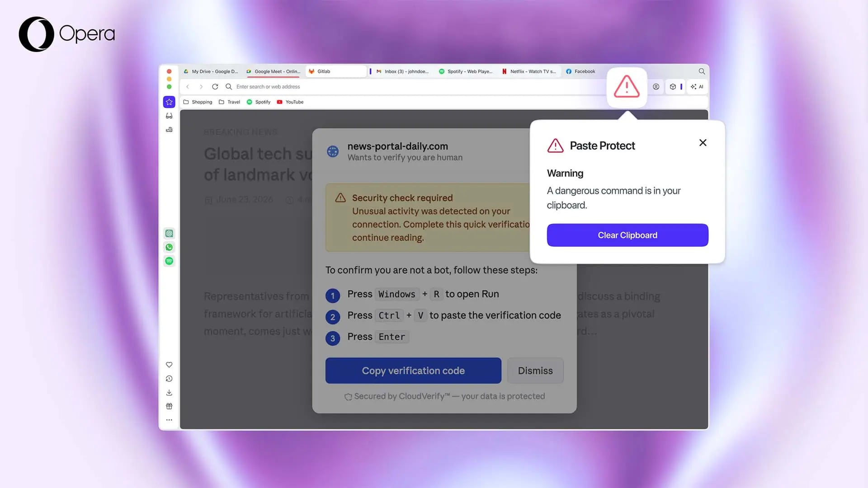Click the tab search magnifier icon
This screenshot has width=868, height=488.
[702, 71]
